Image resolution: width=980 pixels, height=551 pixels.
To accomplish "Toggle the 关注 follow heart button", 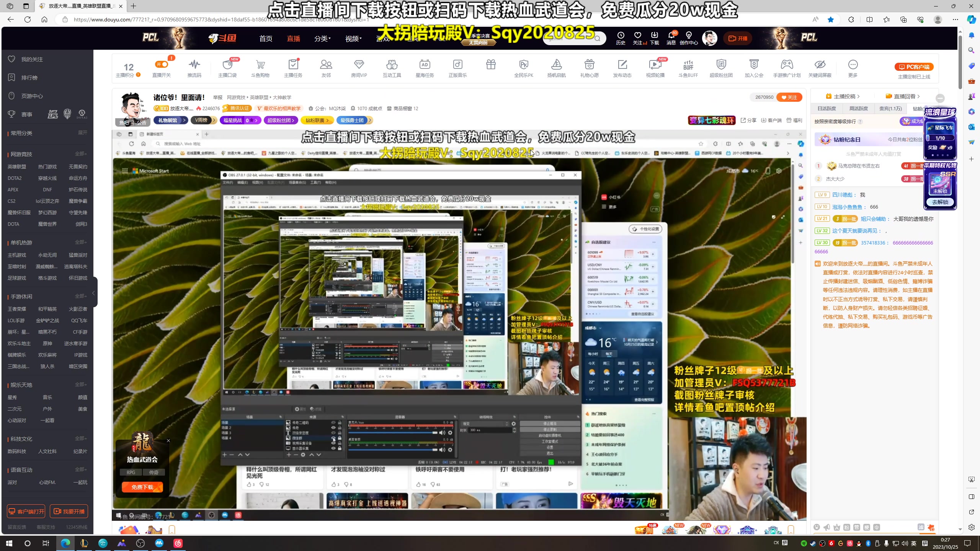I will pyautogui.click(x=789, y=97).
